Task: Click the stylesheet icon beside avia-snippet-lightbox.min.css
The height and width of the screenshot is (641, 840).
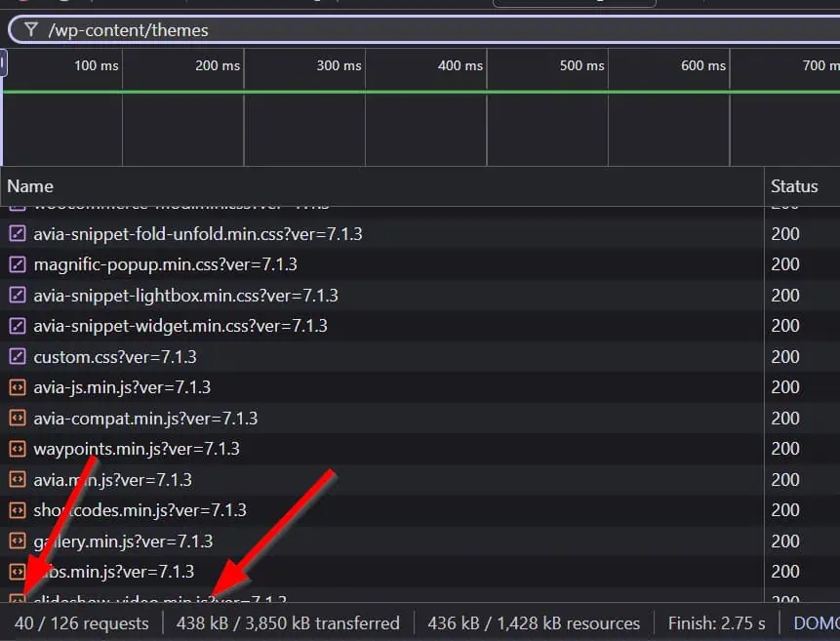Action: click(x=17, y=296)
